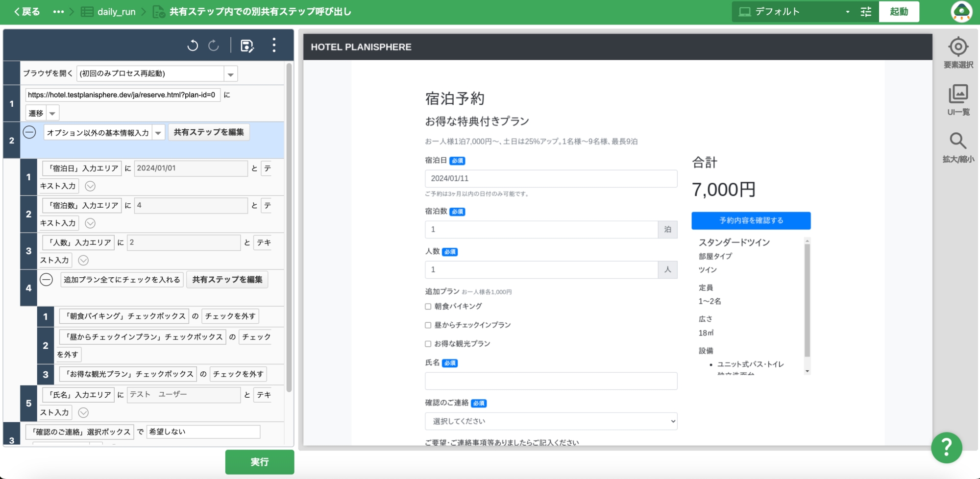980x479 pixels.
Task: Open the 確認のご連絡 select dropdown
Action: 551,421
